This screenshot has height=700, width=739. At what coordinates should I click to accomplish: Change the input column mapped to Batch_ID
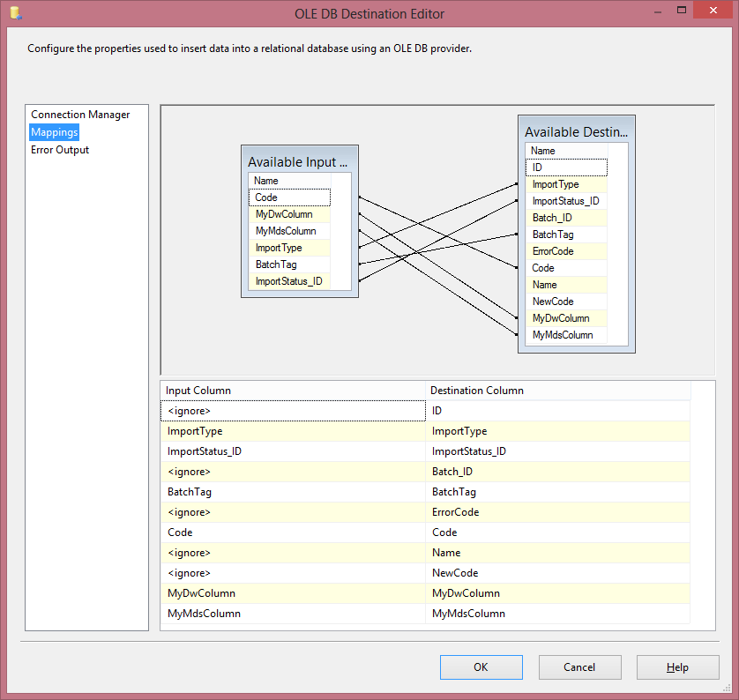click(x=293, y=472)
